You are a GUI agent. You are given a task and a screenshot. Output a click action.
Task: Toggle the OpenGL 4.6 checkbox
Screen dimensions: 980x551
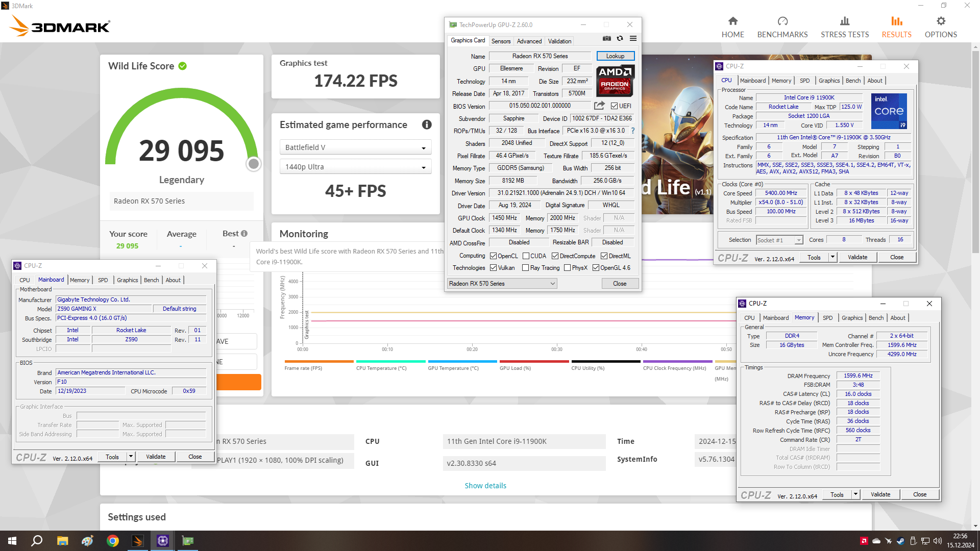596,268
